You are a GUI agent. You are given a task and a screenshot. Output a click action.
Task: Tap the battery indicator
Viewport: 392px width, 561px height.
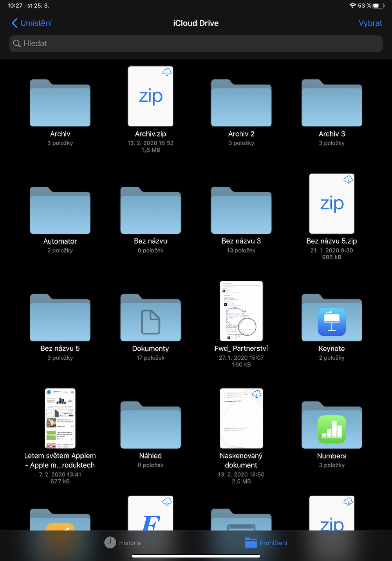379,5
